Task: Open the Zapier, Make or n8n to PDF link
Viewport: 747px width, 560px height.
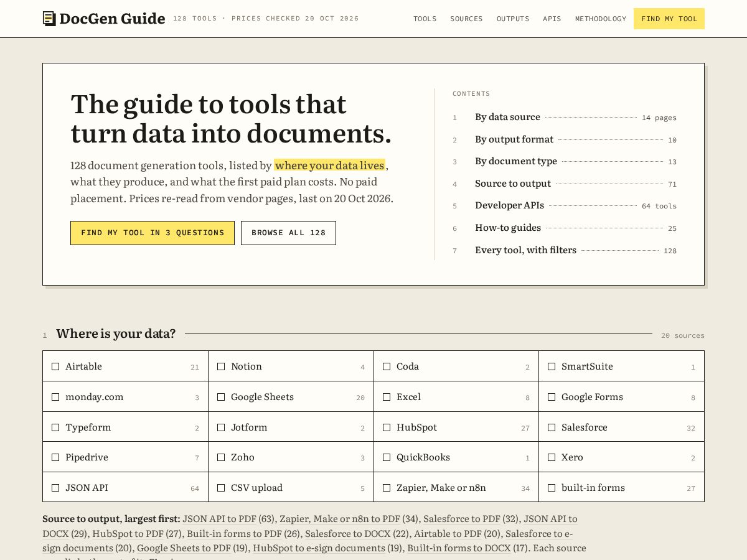Action: 340,519
